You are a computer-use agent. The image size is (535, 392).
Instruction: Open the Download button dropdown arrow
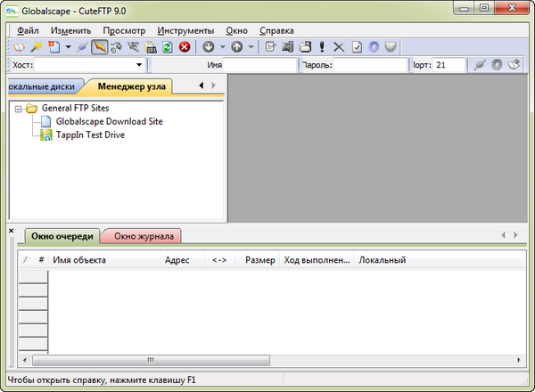pos(221,47)
